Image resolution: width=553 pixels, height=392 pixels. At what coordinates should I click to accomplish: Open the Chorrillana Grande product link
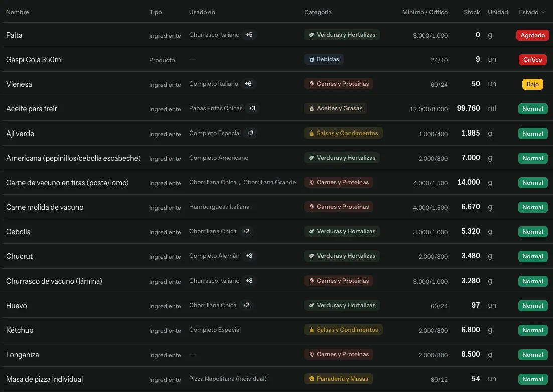pos(269,182)
